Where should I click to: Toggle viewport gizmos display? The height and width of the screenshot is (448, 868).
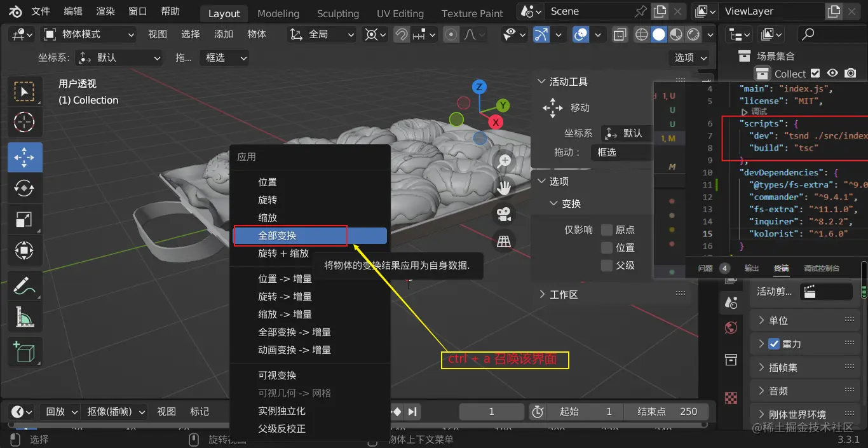[x=541, y=34]
